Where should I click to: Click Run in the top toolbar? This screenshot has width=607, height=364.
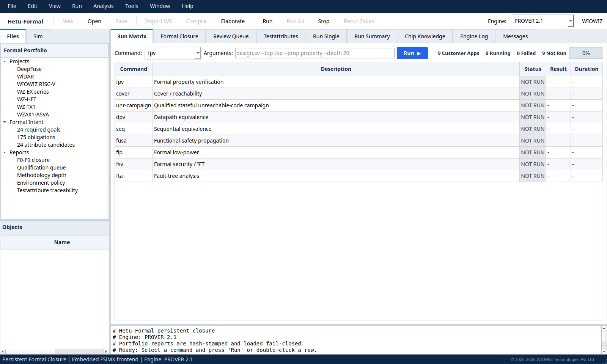[267, 21]
